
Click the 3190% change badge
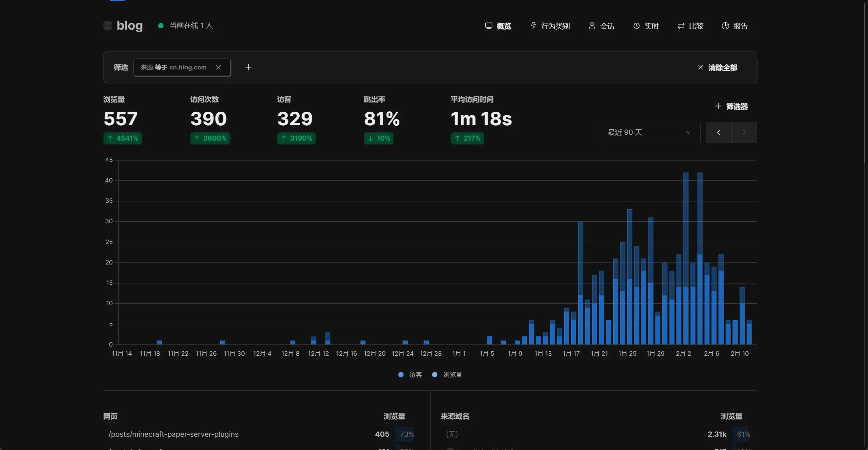point(296,138)
